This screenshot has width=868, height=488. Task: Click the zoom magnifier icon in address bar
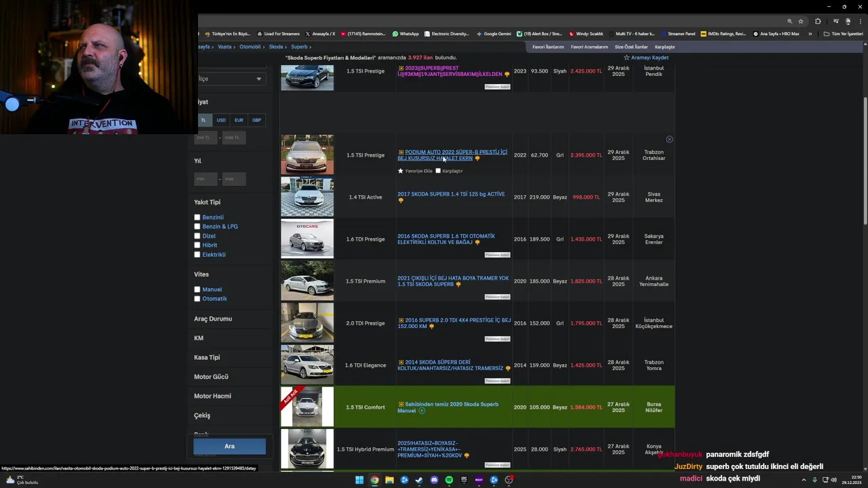click(789, 21)
